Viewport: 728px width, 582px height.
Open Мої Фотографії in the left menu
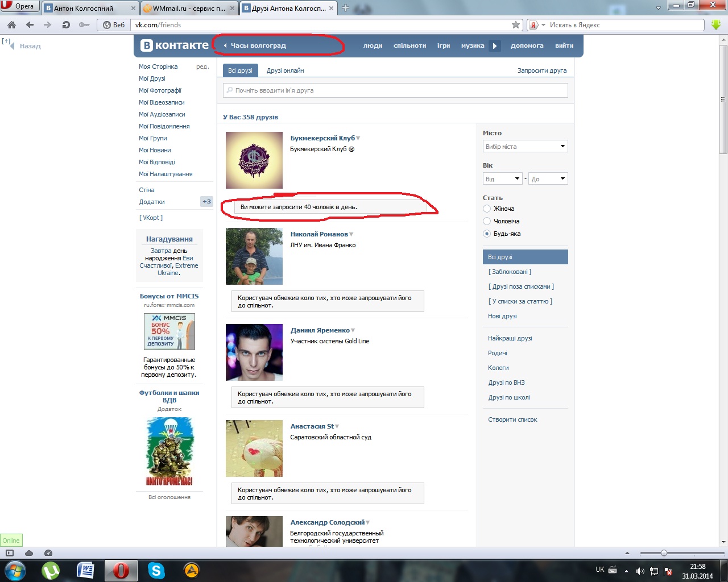(x=160, y=90)
